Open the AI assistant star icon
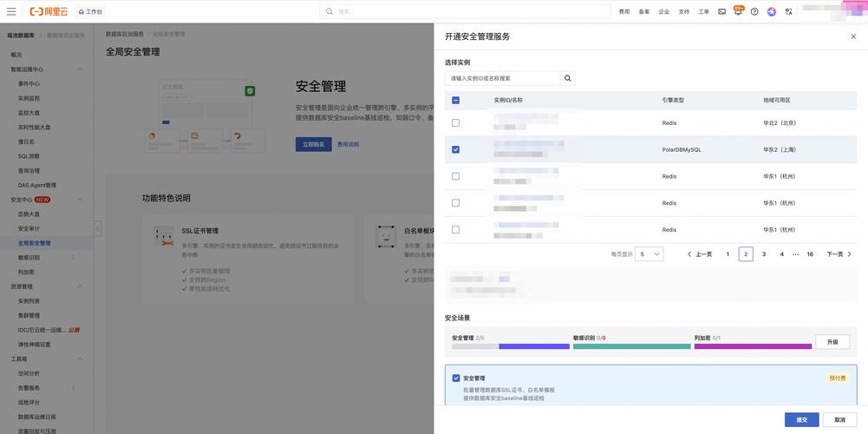The height and width of the screenshot is (434, 868). pyautogui.click(x=772, y=11)
